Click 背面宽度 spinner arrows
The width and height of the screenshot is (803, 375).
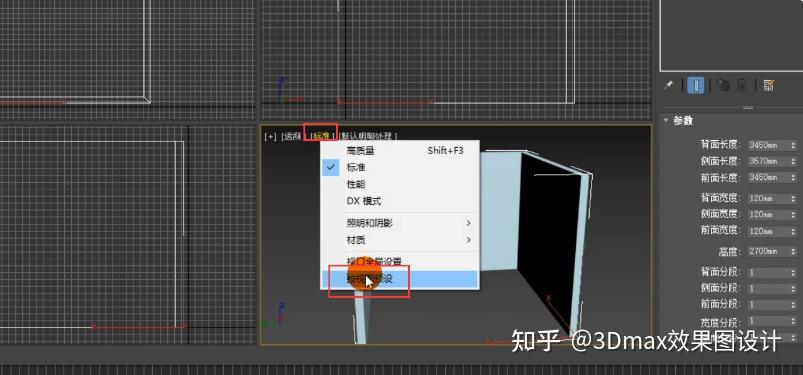coord(793,198)
